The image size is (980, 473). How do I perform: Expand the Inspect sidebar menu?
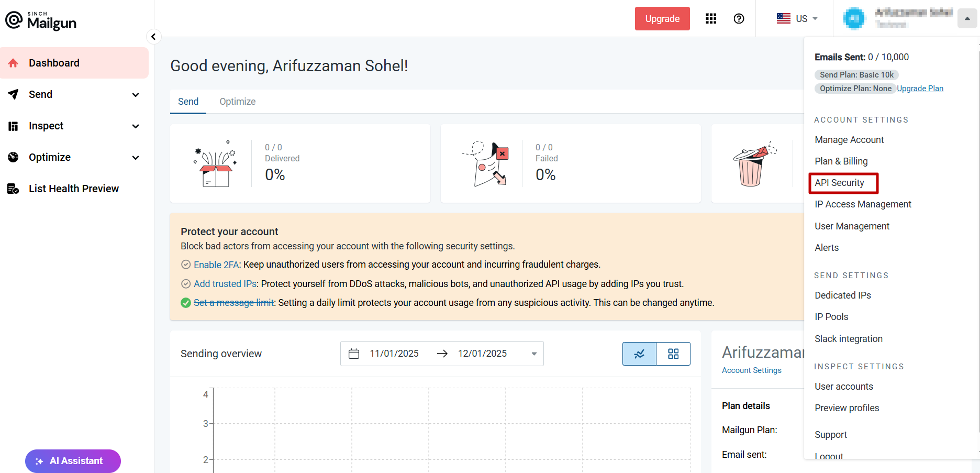coord(136,126)
